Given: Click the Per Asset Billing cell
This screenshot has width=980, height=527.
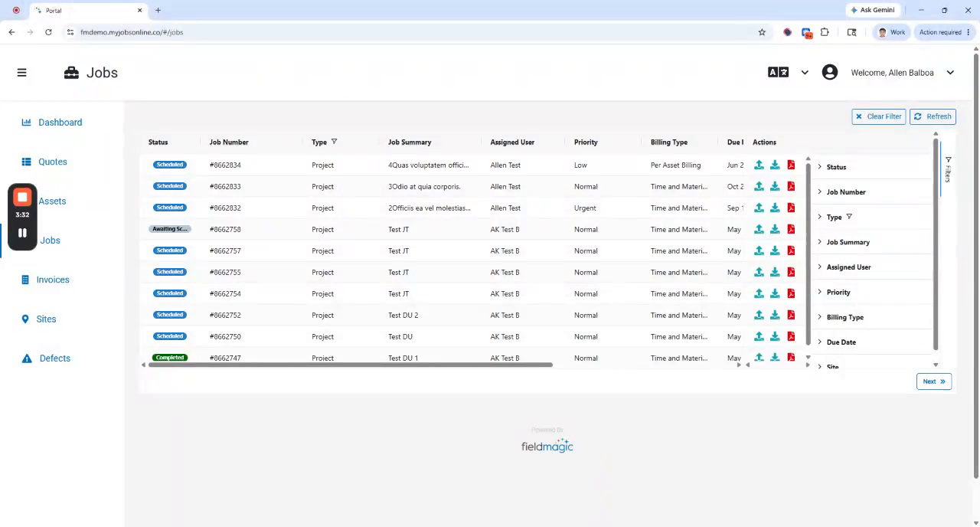Looking at the screenshot, I should (x=675, y=165).
